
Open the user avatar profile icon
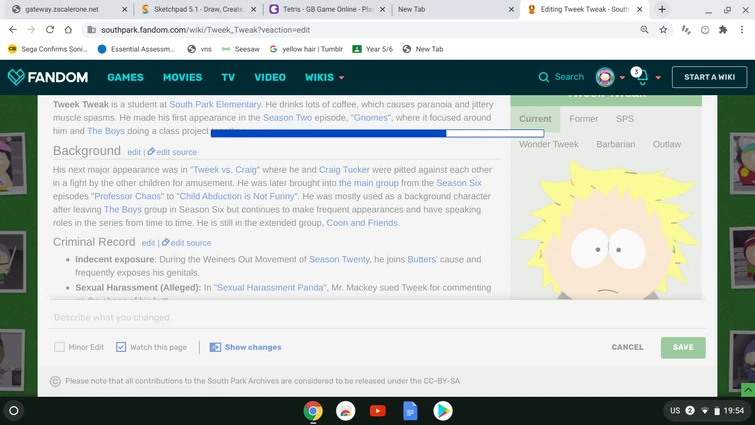(605, 77)
